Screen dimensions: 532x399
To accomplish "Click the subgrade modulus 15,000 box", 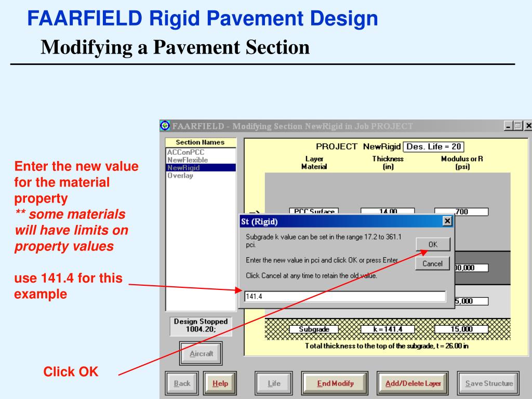I will coord(461,329).
